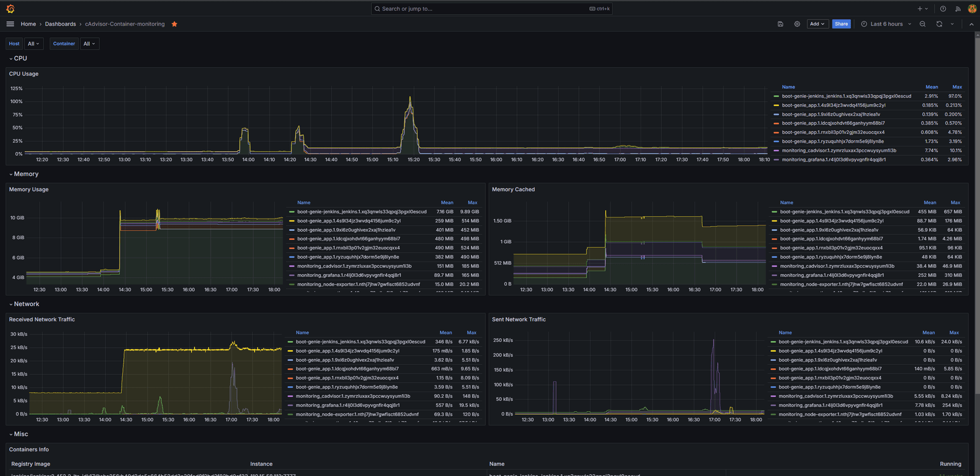Viewport: 980px width, 476px height.
Task: Click the blue Share button
Action: tap(841, 24)
